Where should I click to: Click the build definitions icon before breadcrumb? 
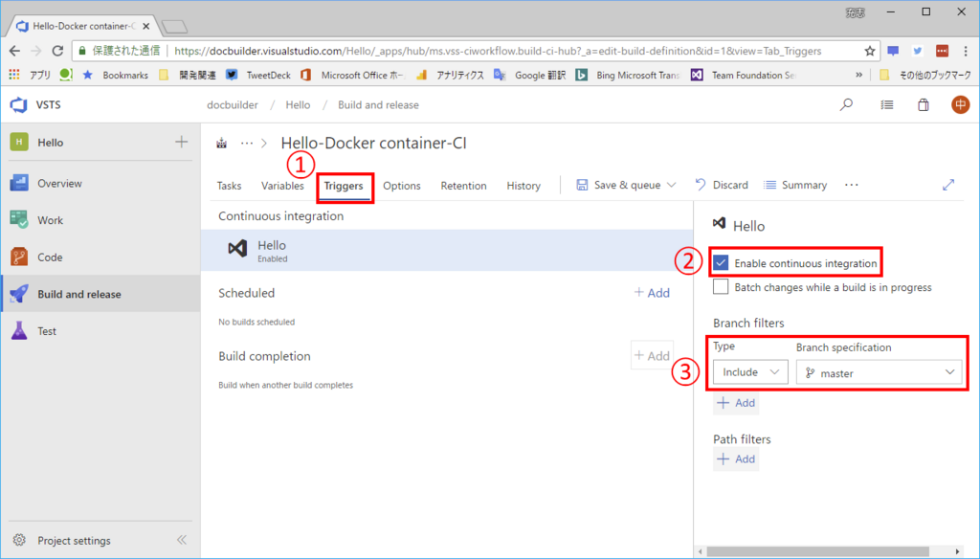[222, 144]
